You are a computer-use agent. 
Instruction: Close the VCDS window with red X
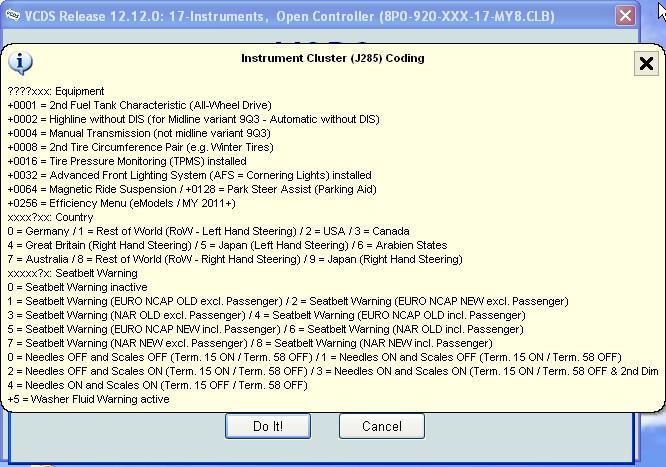[625, 16]
